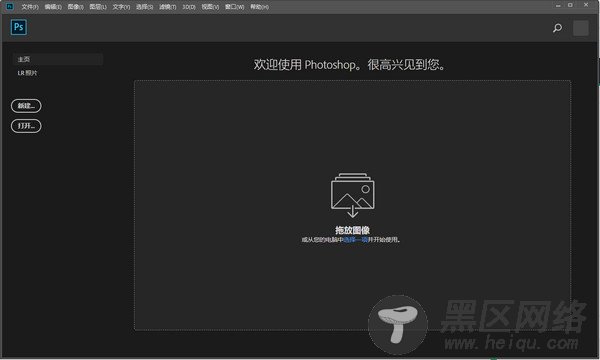Maximize the Photoshop window

tap(570, 5)
